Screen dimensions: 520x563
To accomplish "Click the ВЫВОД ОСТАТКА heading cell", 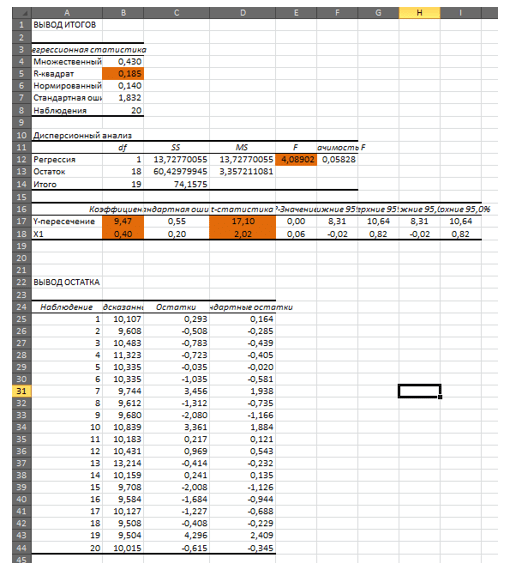I will click(x=67, y=282).
